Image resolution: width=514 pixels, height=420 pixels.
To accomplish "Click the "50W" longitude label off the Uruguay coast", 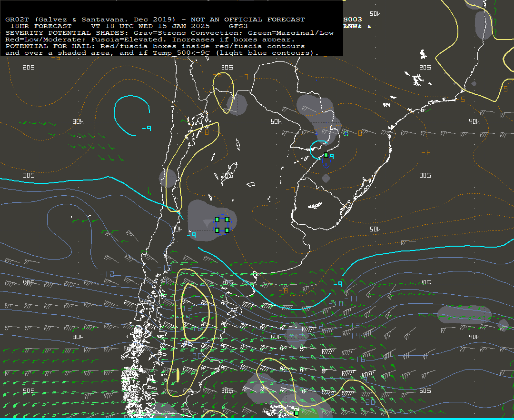I will [x=376, y=229].
